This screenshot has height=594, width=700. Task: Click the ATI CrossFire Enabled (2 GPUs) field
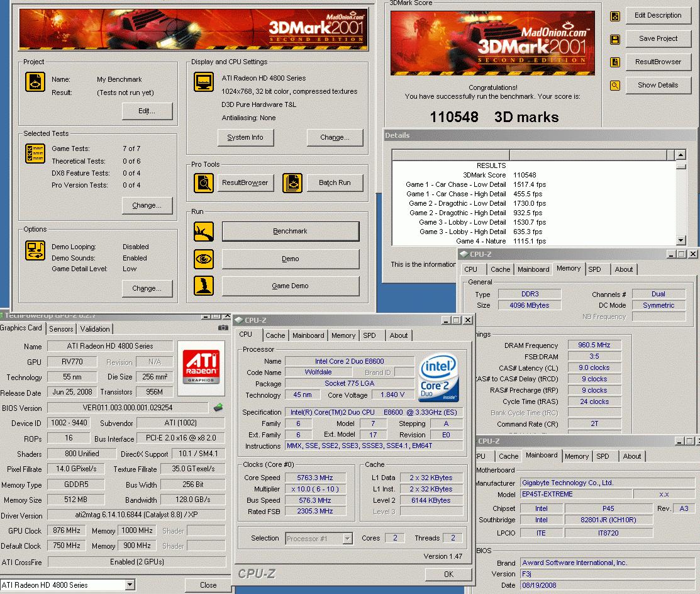[x=136, y=562]
